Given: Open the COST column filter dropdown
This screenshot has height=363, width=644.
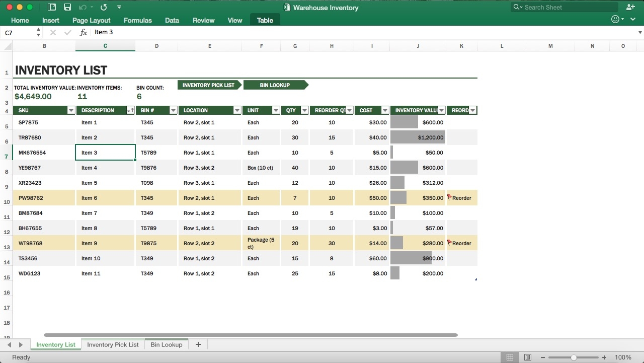Looking at the screenshot, I should click(x=385, y=110).
